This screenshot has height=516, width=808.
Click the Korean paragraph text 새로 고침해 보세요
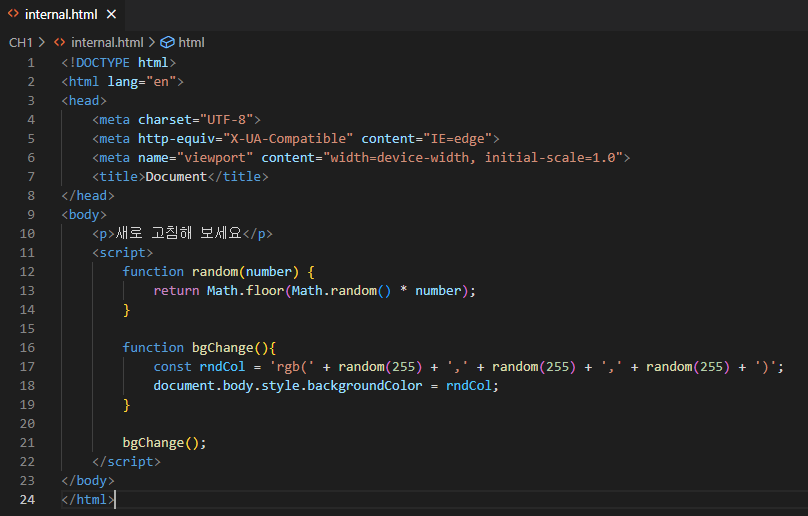(x=179, y=233)
